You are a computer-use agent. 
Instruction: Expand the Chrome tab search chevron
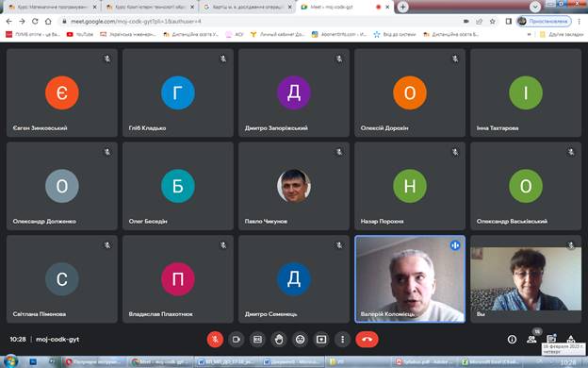535,7
